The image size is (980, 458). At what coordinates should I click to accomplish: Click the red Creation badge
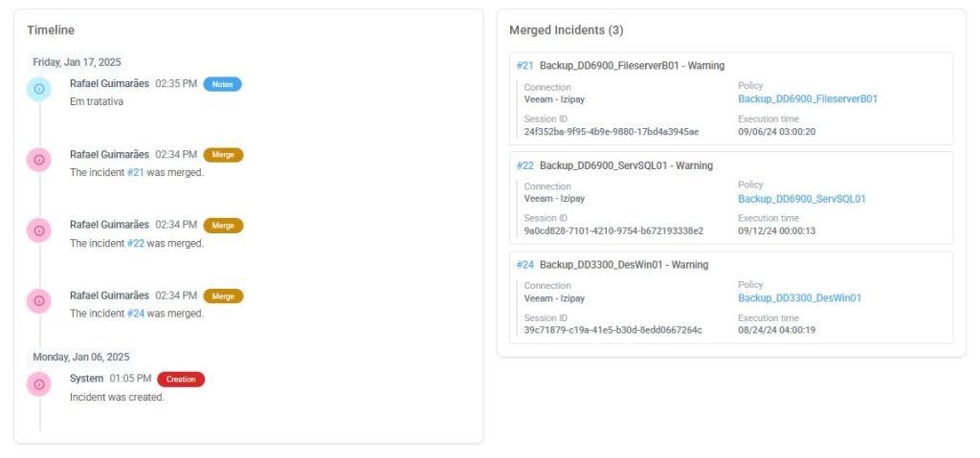click(x=181, y=379)
